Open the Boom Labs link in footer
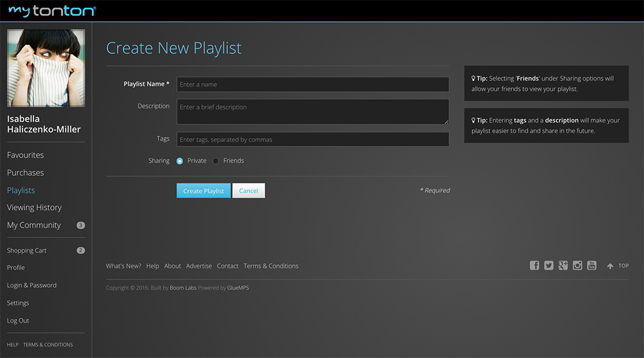This screenshot has height=358, width=644. (183, 288)
